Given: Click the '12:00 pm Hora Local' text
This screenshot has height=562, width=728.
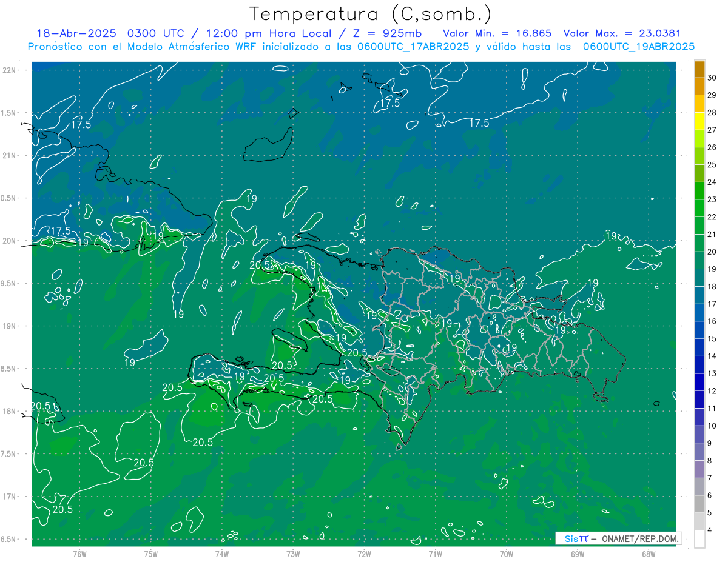Looking at the screenshot, I should pos(268,33).
